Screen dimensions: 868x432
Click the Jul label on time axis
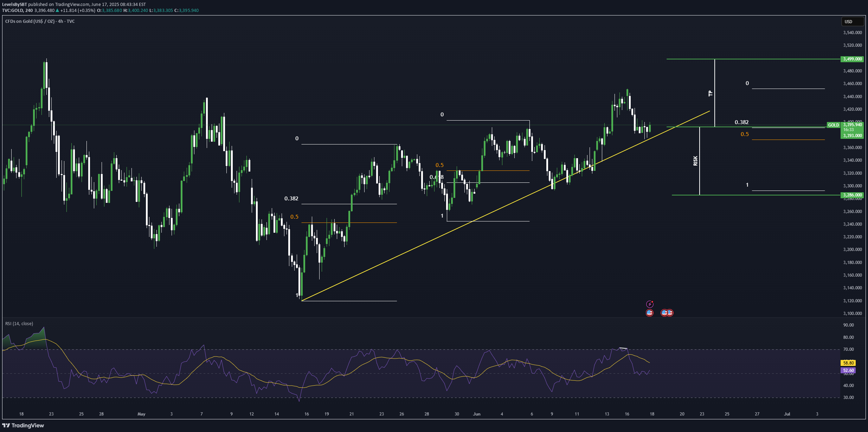pyautogui.click(x=787, y=414)
